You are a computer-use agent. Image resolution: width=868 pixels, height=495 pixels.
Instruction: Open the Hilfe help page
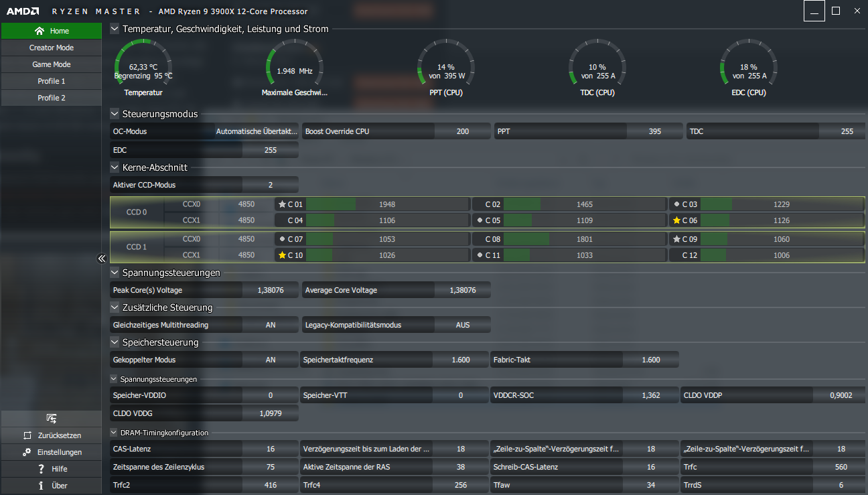[51, 469]
